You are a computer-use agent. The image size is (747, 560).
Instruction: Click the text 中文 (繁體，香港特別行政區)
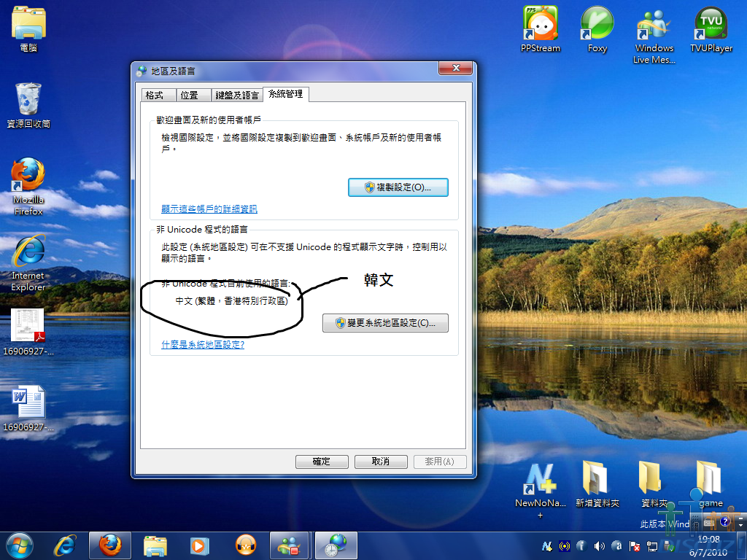pyautogui.click(x=231, y=301)
